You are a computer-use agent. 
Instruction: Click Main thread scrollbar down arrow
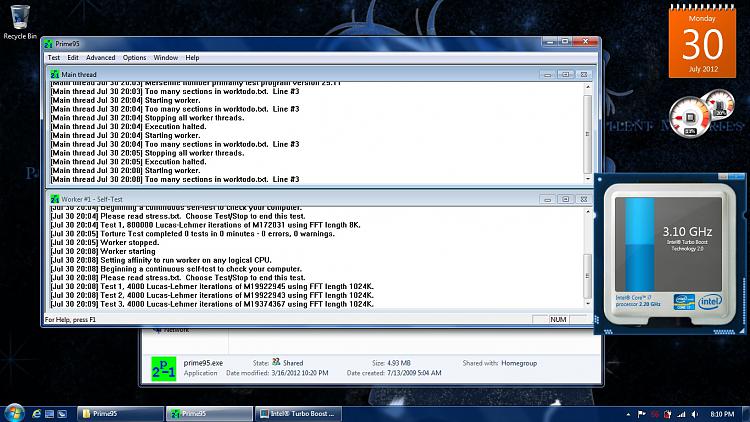point(588,179)
